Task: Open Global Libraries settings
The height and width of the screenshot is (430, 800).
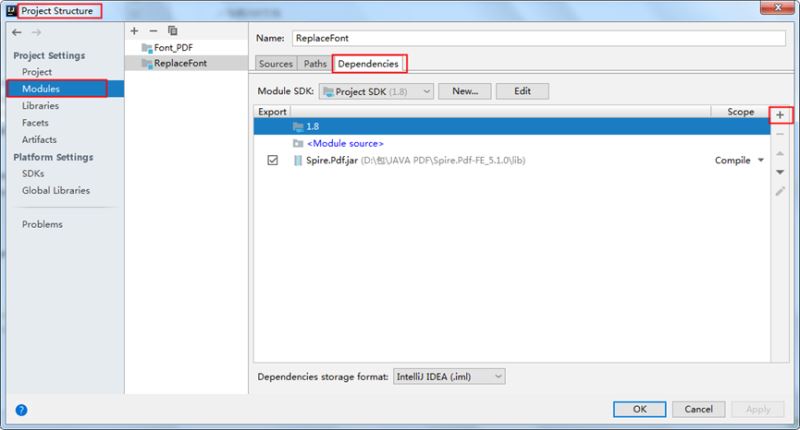Action: 56,190
